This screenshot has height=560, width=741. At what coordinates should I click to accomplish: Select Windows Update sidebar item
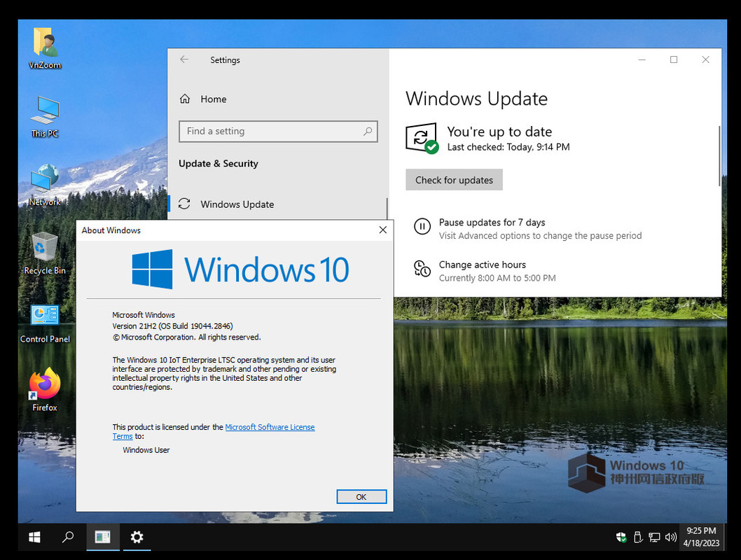click(x=278, y=204)
